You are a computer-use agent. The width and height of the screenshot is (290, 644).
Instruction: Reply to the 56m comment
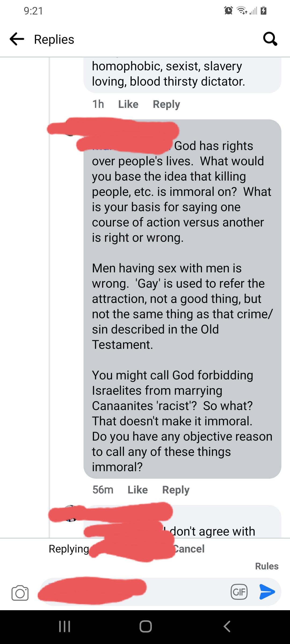pos(176,489)
